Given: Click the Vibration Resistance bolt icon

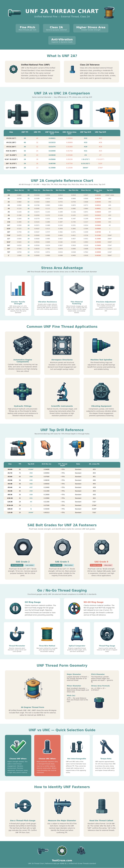Looking at the screenshot, I should click(x=47, y=288).
